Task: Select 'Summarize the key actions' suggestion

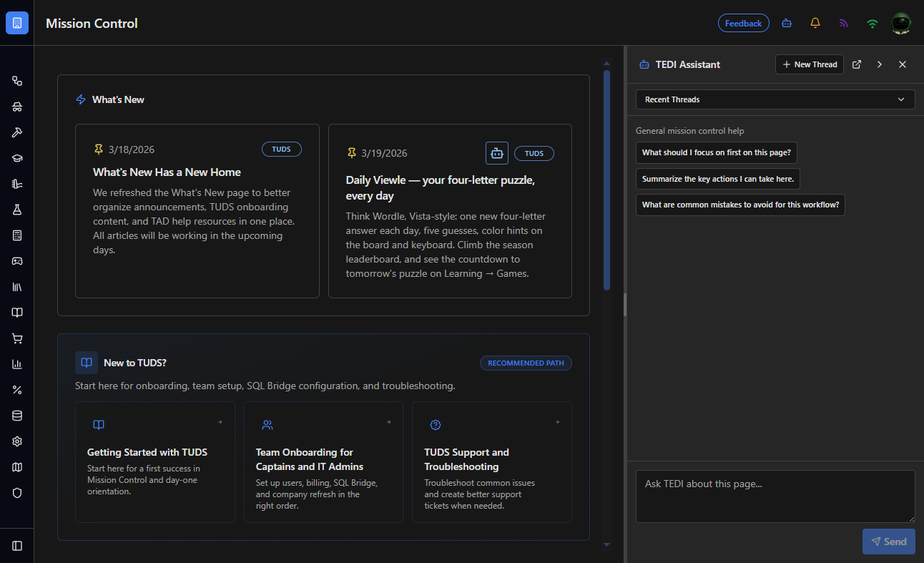Action: point(718,179)
